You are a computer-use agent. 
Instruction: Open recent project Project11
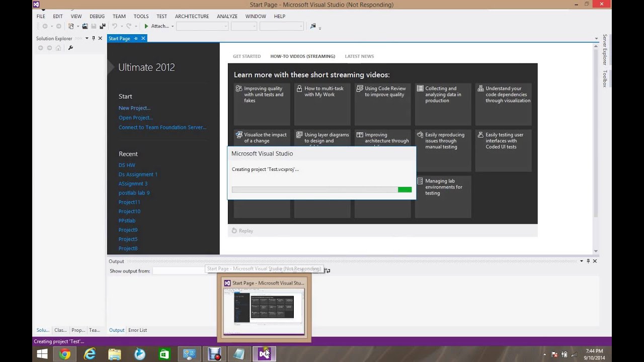pyautogui.click(x=129, y=202)
